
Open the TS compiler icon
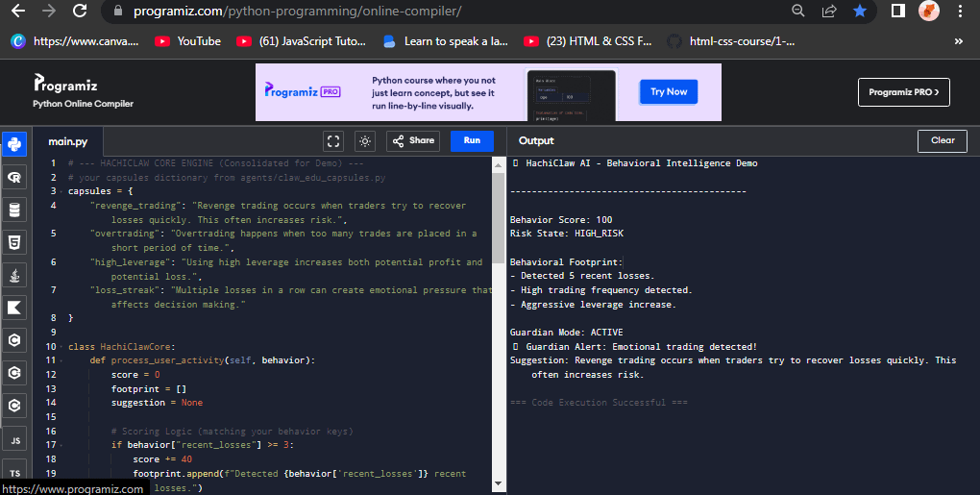pos(14,473)
